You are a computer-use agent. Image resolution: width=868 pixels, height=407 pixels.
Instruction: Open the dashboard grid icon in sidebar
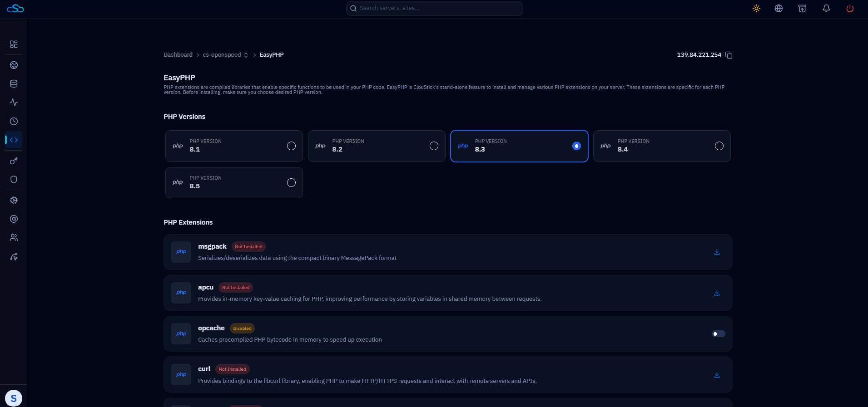coord(14,44)
